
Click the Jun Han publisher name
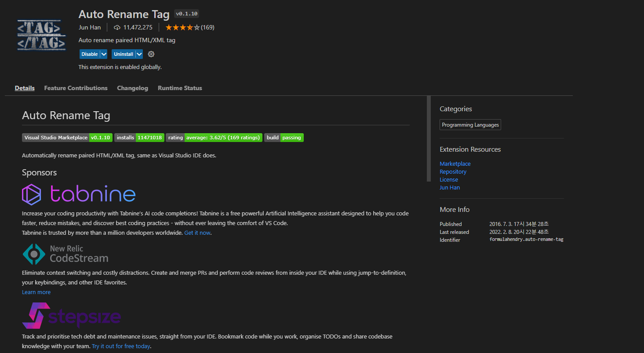point(90,27)
